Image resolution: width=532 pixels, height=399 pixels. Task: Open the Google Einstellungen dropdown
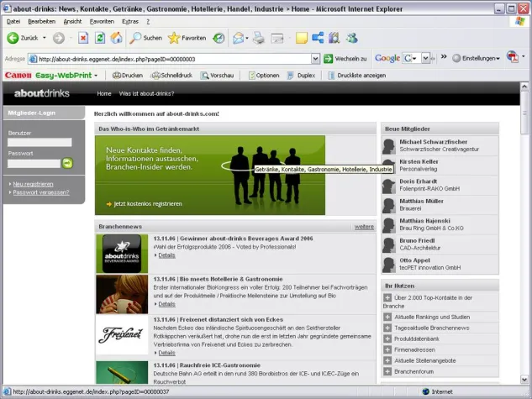coord(478,59)
